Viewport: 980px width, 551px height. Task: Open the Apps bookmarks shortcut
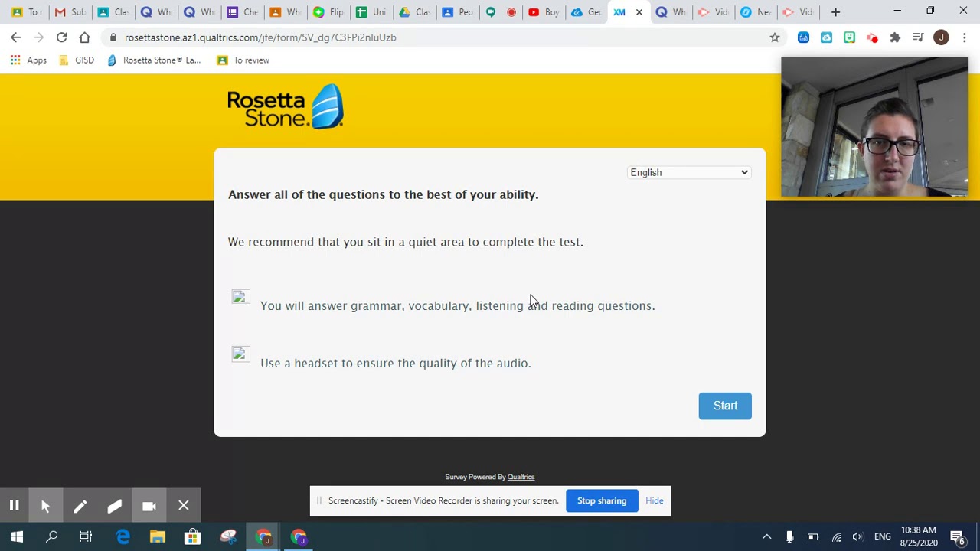(28, 60)
